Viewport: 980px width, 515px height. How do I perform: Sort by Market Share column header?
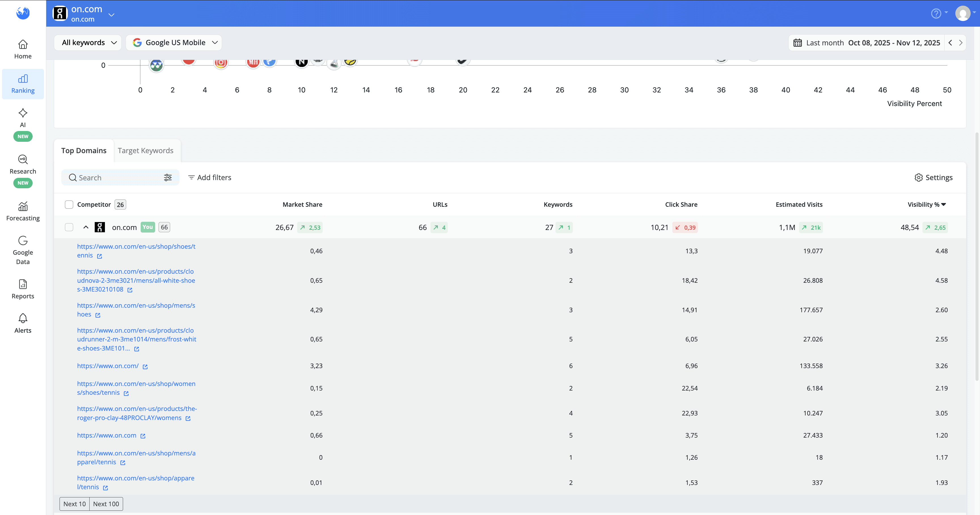(302, 205)
